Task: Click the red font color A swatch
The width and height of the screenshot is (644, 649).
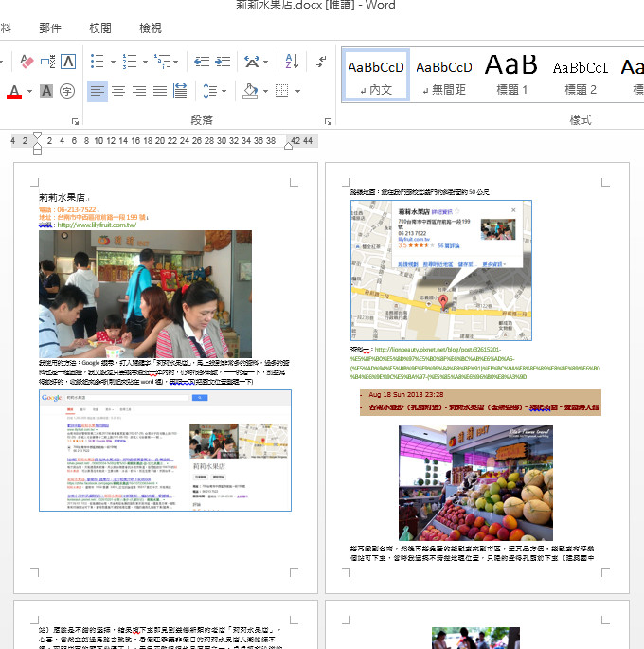Action: pyautogui.click(x=14, y=91)
